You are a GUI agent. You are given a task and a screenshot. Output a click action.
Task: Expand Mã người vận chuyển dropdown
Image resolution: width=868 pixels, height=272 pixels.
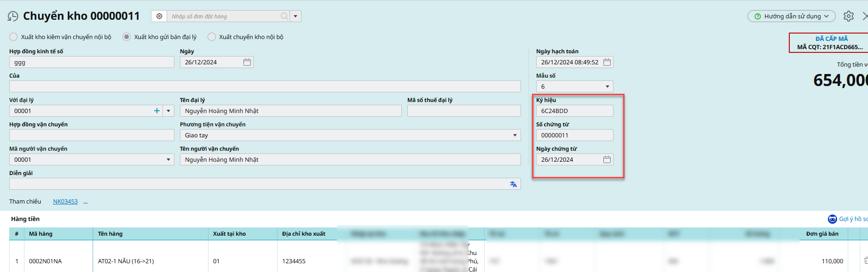[168, 160]
